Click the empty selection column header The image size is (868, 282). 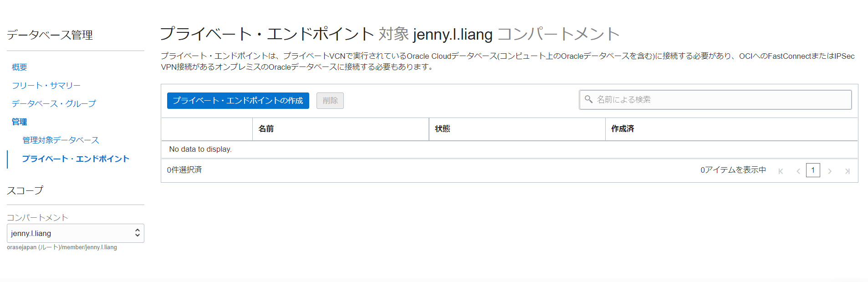click(x=207, y=129)
